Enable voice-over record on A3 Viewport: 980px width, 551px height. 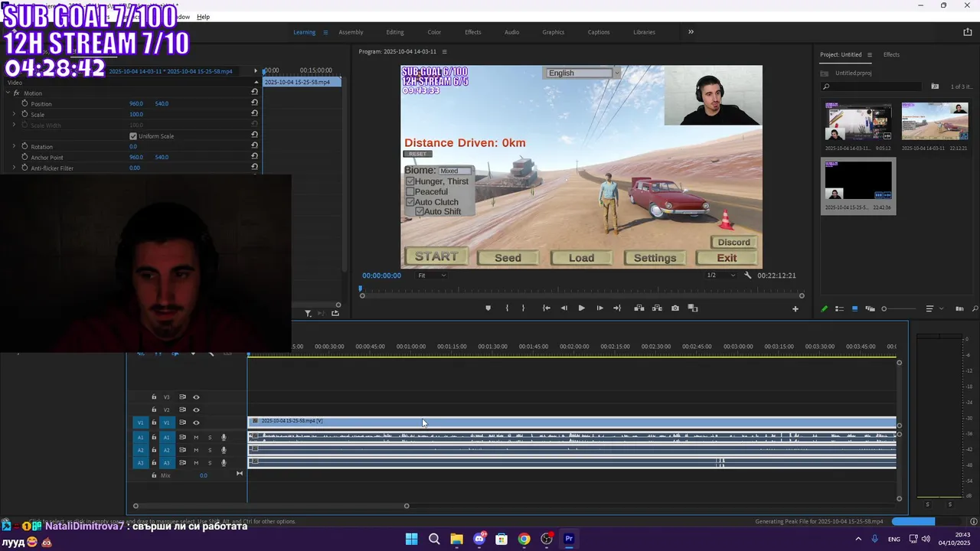pyautogui.click(x=224, y=463)
